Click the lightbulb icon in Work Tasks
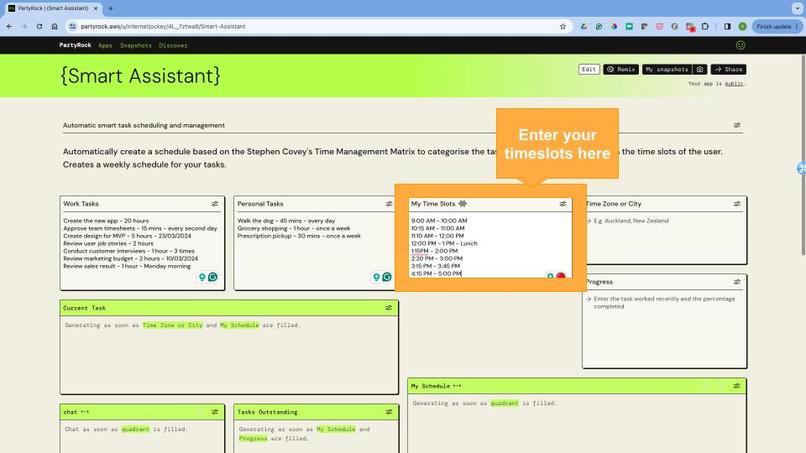The image size is (806, 453). coord(203,277)
